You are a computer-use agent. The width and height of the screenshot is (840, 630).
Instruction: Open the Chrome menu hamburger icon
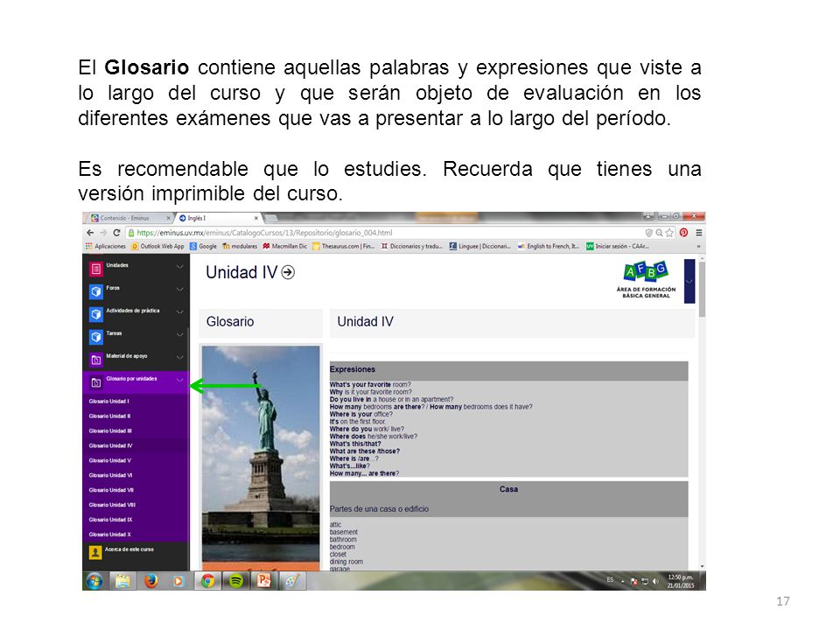pos(698,233)
